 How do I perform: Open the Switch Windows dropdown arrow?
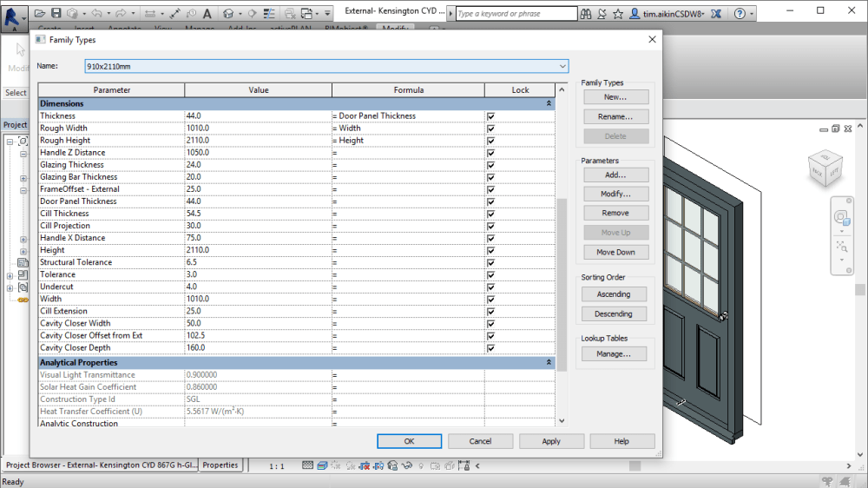[317, 13]
